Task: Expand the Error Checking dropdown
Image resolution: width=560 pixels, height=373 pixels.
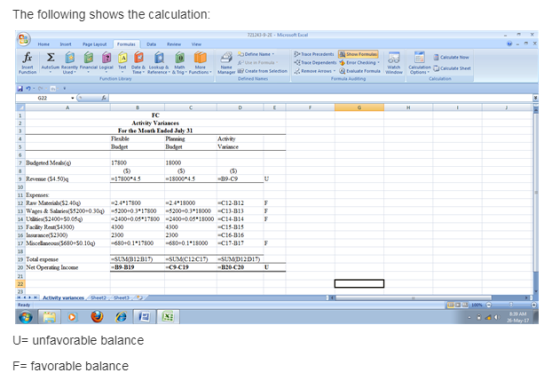Action: pos(378,63)
